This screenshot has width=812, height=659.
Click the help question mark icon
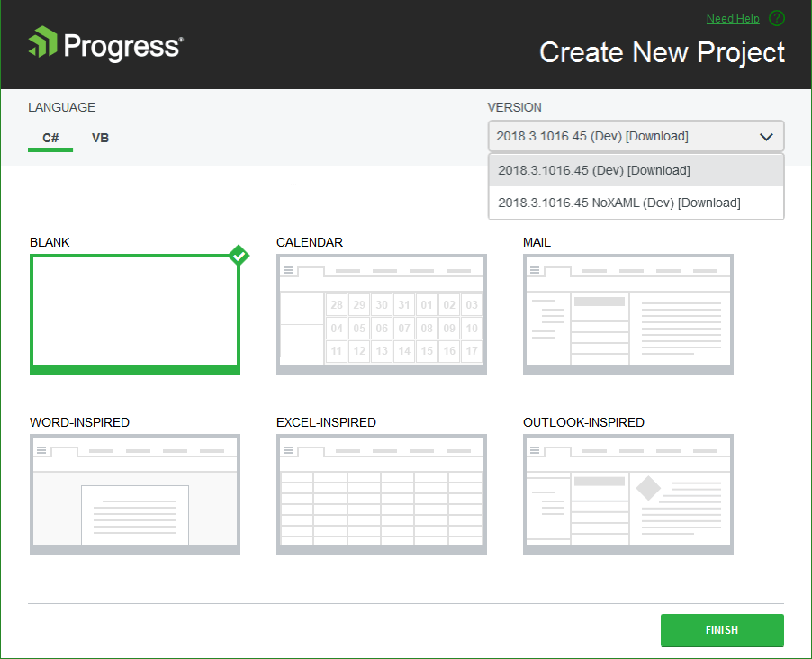[x=776, y=18]
